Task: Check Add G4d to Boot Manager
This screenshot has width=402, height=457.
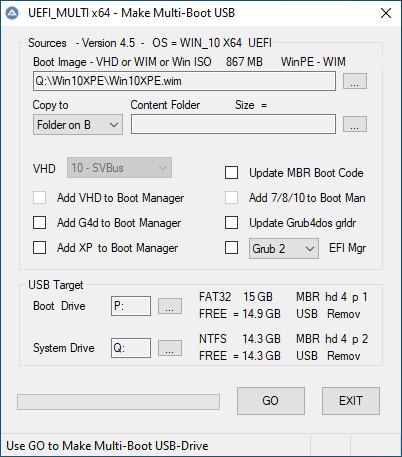Action: (x=39, y=223)
